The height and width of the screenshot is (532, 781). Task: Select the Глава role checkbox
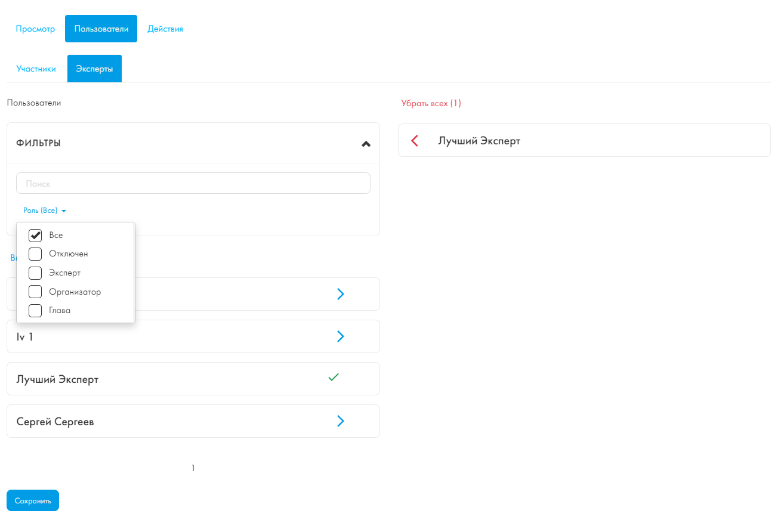click(x=35, y=311)
